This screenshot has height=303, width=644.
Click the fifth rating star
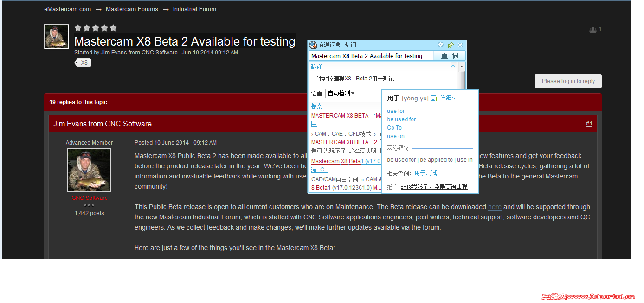tap(113, 28)
